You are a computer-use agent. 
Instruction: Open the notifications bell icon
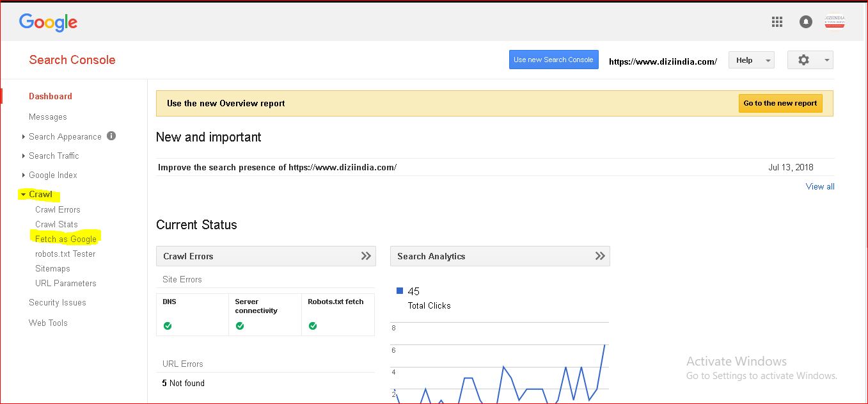coord(806,22)
